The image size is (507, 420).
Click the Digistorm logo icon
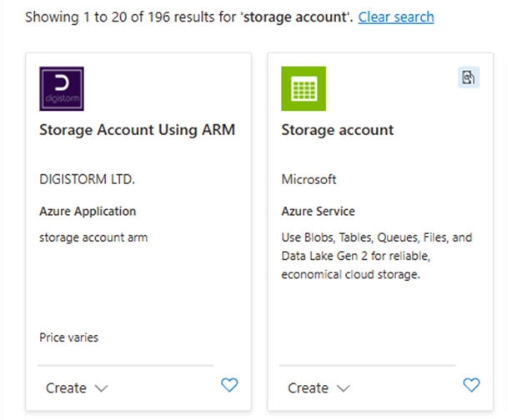[62, 88]
